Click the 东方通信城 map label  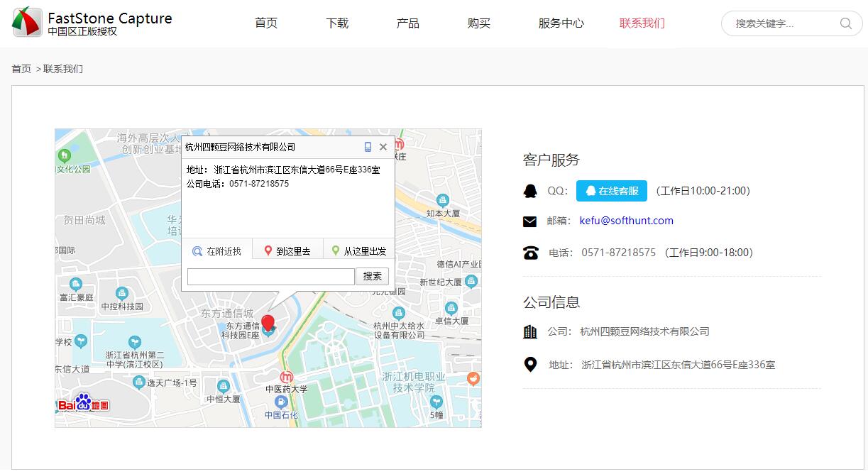tap(227, 313)
